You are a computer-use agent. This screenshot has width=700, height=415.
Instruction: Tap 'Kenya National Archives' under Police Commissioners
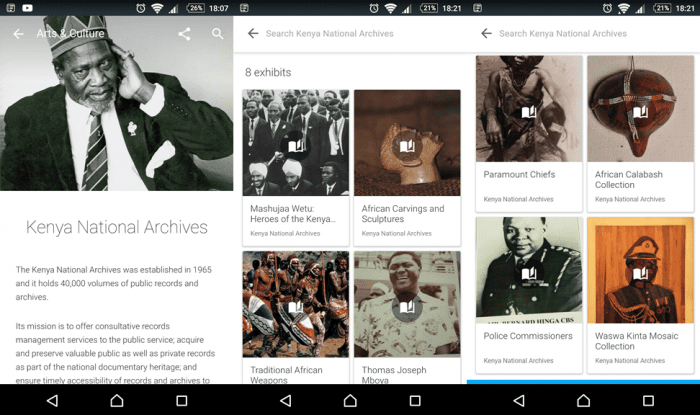pyautogui.click(x=518, y=361)
